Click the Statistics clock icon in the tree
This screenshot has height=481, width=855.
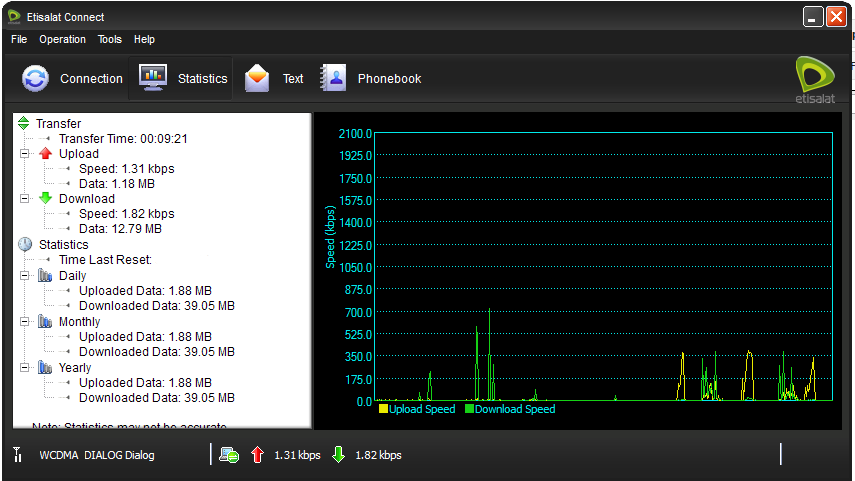[x=25, y=244]
